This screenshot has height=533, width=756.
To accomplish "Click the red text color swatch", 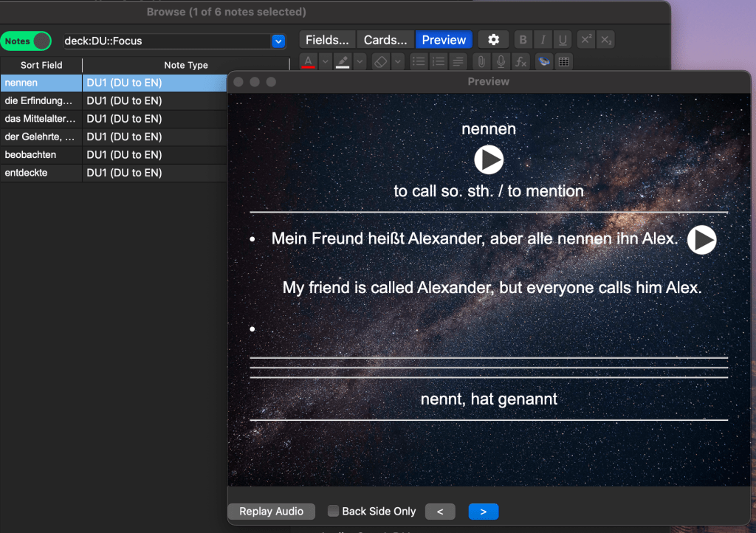I will 308,62.
